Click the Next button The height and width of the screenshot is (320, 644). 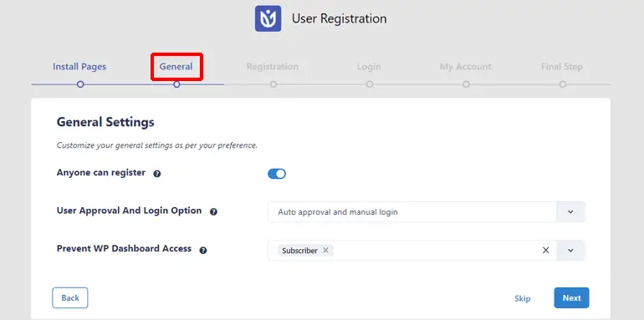[572, 297]
